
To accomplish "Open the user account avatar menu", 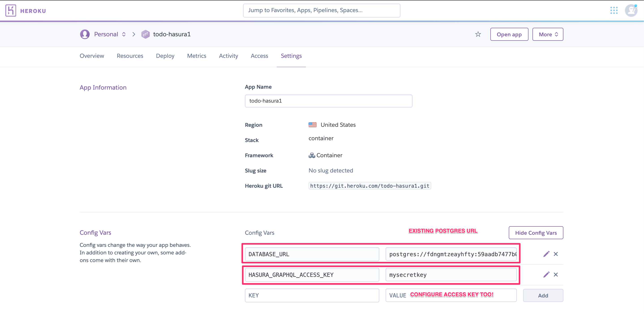I will [x=631, y=11].
